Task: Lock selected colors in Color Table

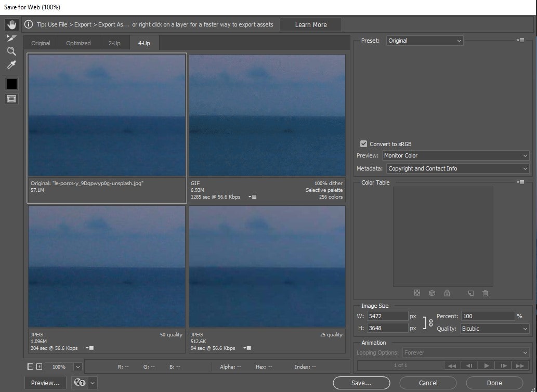Action: pyautogui.click(x=447, y=293)
